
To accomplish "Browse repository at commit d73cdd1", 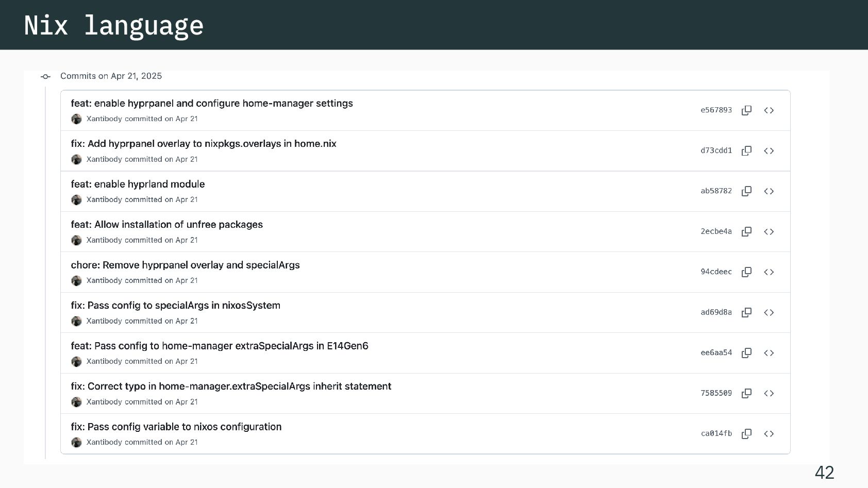I will point(769,150).
